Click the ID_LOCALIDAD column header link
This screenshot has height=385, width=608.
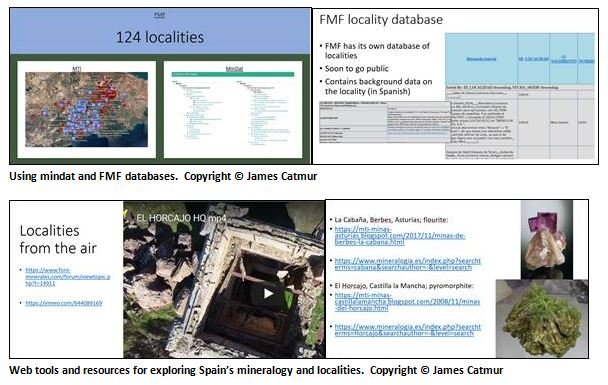(x=534, y=59)
